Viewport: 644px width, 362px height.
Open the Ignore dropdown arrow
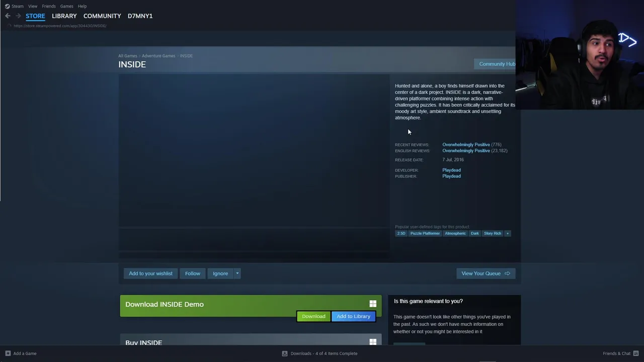(237, 274)
